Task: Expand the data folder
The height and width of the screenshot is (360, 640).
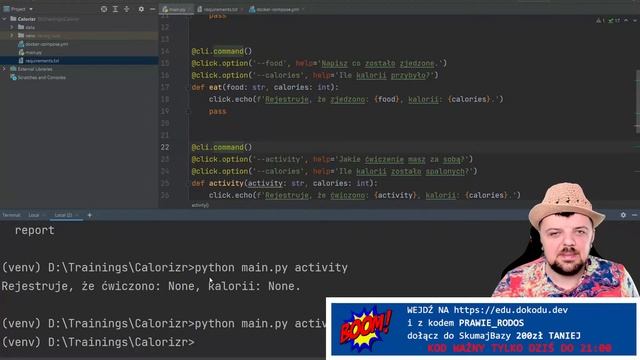Action: [x=12, y=27]
